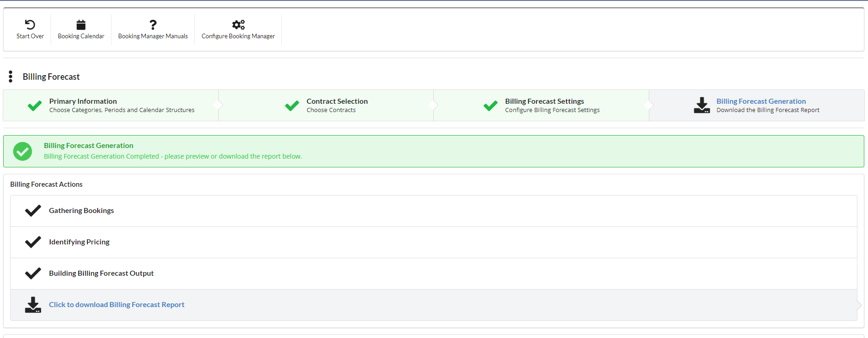Screen dimensions: 868x338
Task: Click the checkmark beside Gathering Bookings
Action: click(33, 211)
